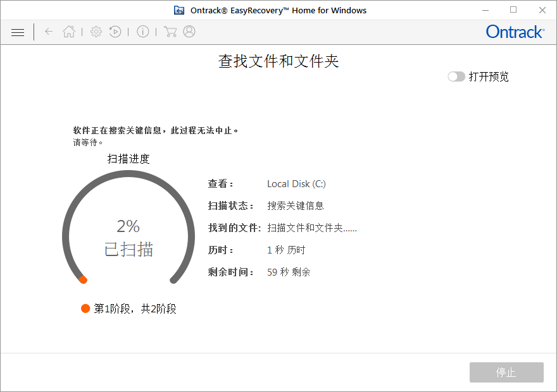Open the settings gear icon
Screen dimensions: 557x392
[x=96, y=32]
